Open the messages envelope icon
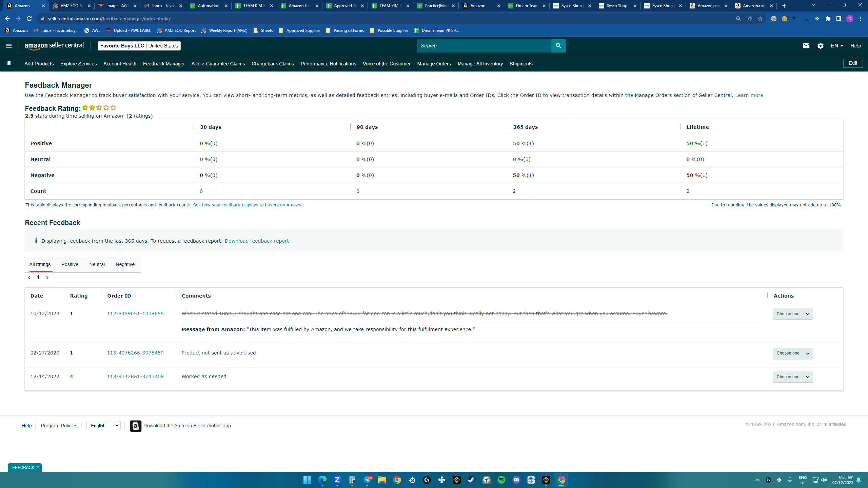The image size is (868, 488). (806, 46)
